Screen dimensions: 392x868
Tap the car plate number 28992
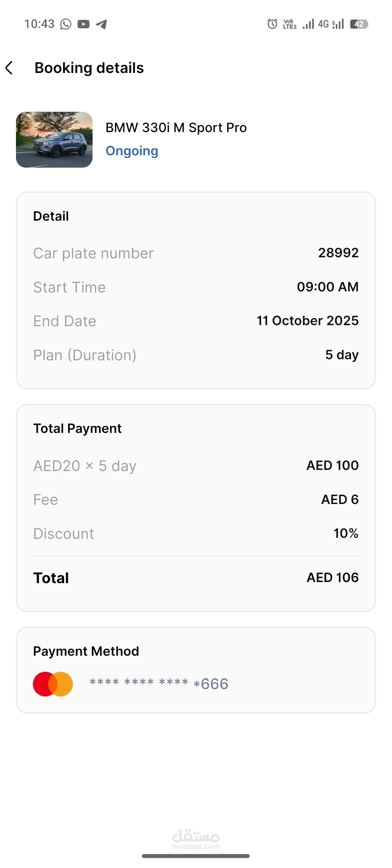click(338, 253)
